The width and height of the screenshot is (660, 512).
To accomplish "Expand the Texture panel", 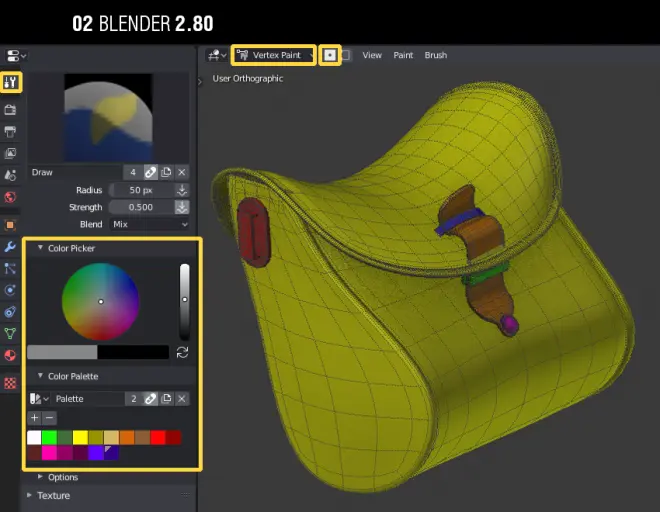I will tap(29, 496).
